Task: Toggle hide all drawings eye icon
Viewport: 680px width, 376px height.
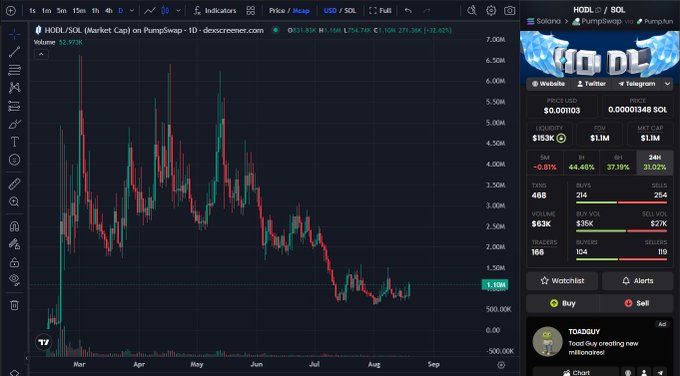Action: click(14, 280)
